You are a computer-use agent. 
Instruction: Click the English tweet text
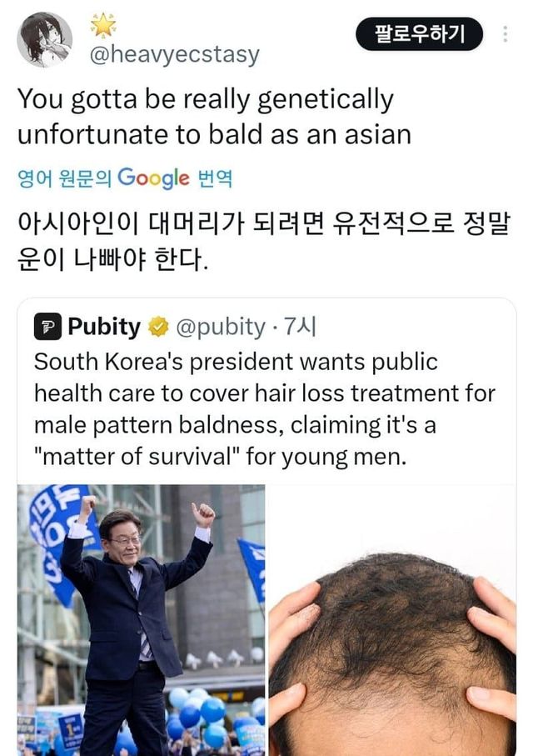coord(215,117)
